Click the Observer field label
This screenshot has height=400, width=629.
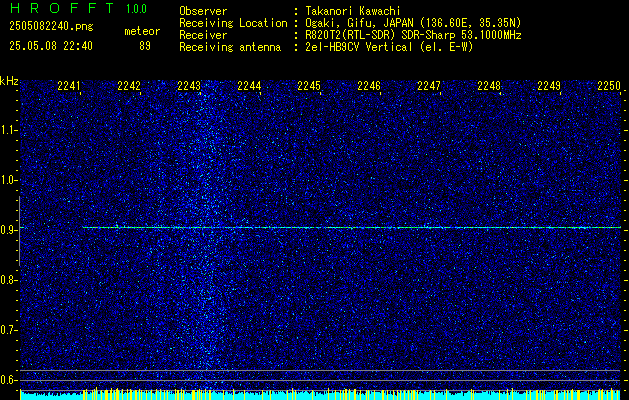pos(203,11)
